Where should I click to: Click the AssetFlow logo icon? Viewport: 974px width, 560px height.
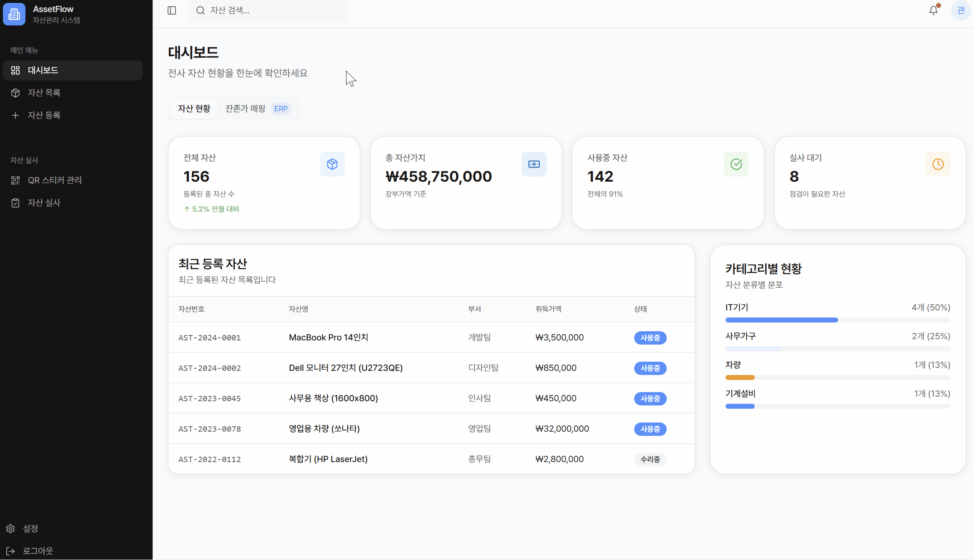click(x=14, y=14)
